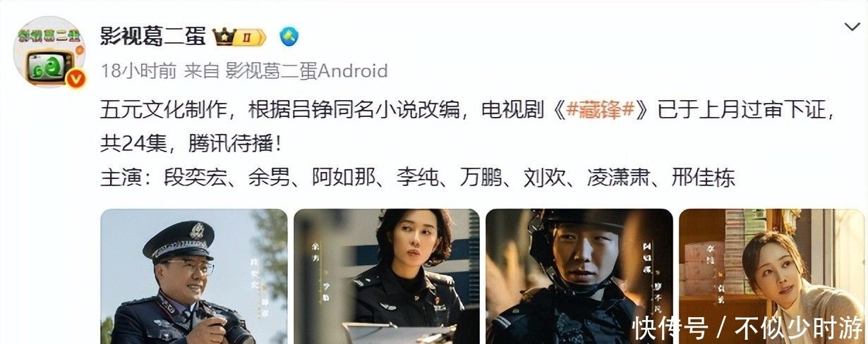
Task: Click the gold crown membership level badge
Action: [239, 36]
